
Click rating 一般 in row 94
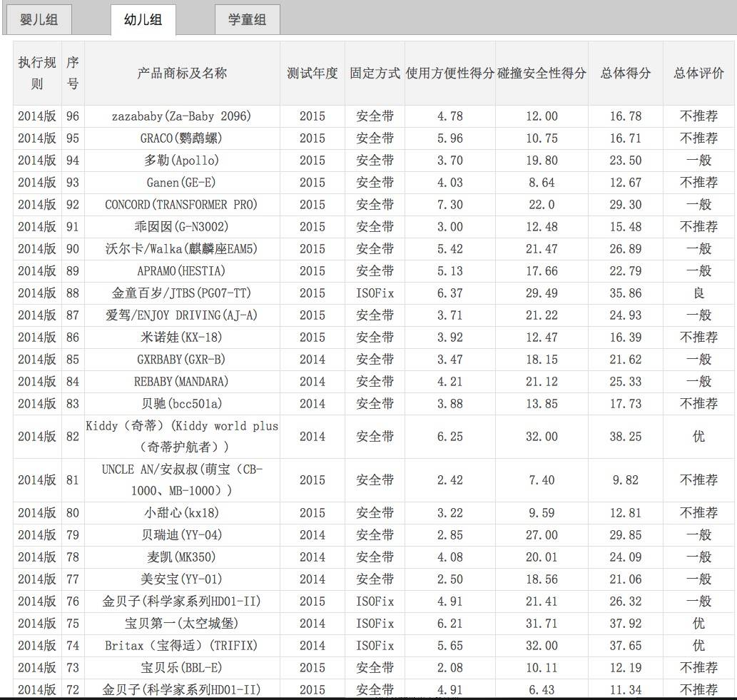[x=698, y=161]
